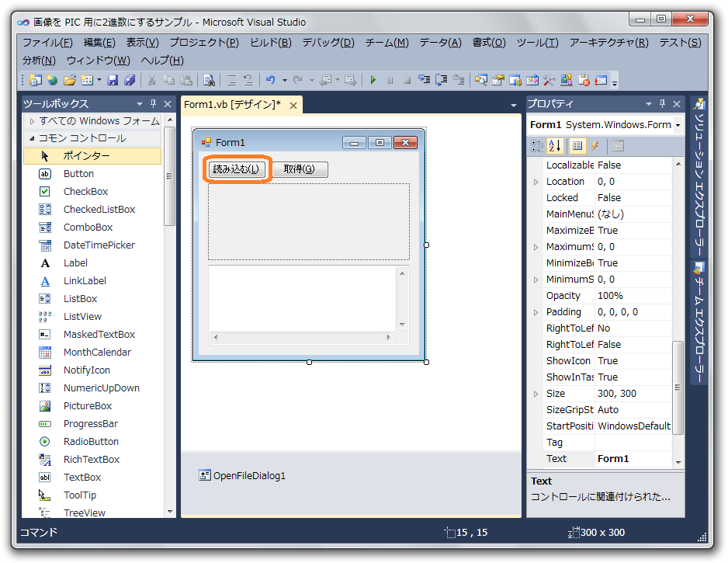The image size is (728, 563).
Task: Open the ビルド(B) menu
Action: (x=271, y=43)
